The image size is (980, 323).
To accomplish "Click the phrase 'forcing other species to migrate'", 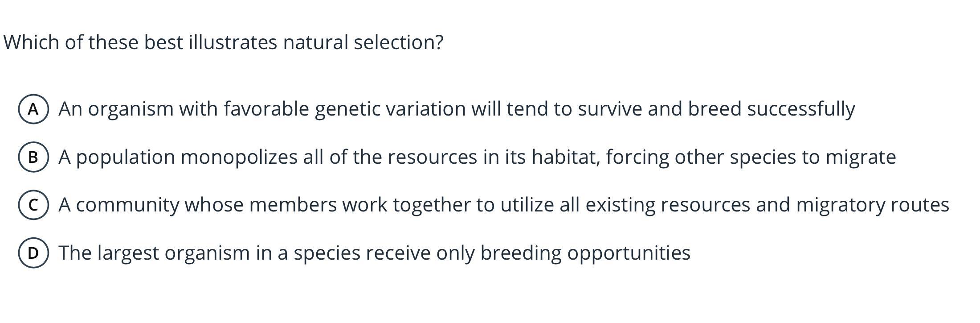I will pyautogui.click(x=751, y=157).
